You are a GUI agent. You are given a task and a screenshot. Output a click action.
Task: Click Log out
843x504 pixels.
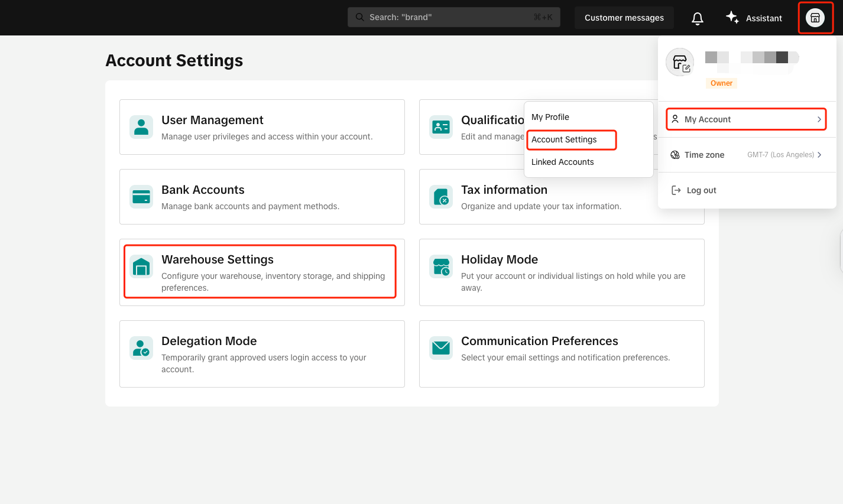(x=701, y=190)
